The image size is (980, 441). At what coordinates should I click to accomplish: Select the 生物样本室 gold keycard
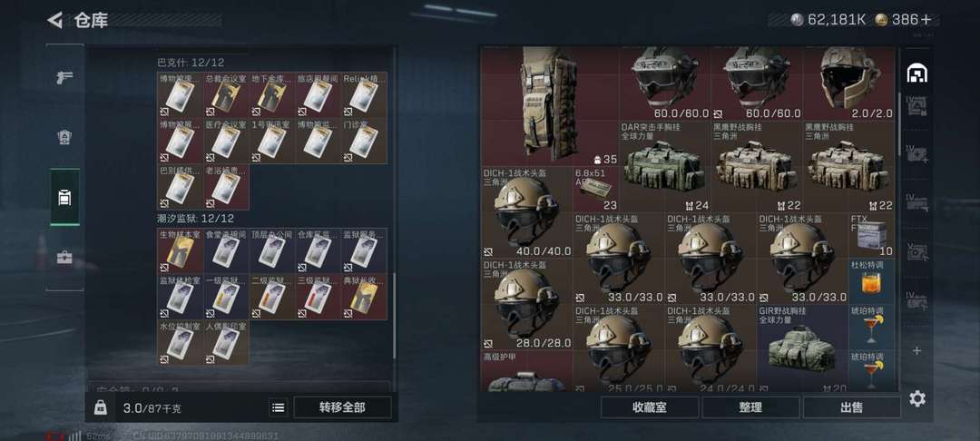pos(180,250)
